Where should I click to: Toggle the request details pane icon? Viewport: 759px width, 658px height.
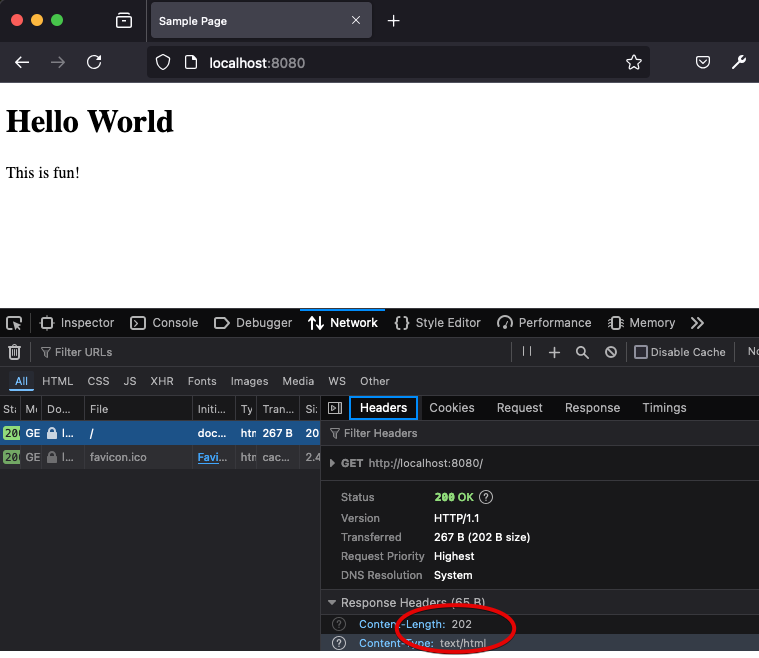[x=335, y=408]
